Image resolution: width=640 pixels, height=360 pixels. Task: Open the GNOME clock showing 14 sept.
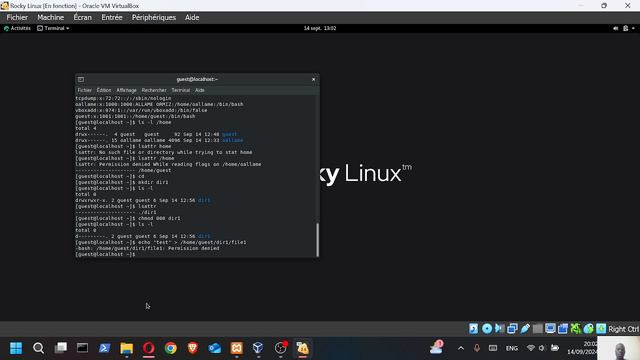coord(320,28)
